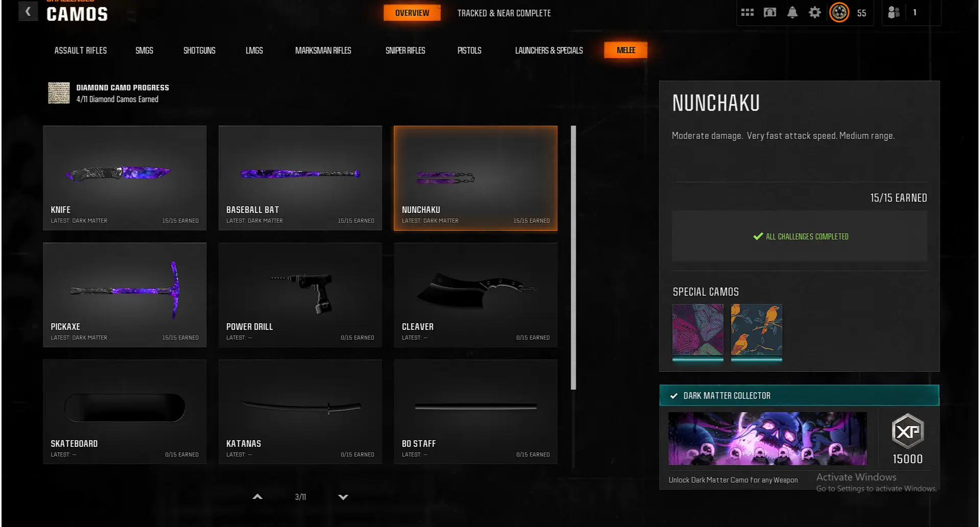Open the social party icon
The image size is (980, 527).
(x=894, y=12)
